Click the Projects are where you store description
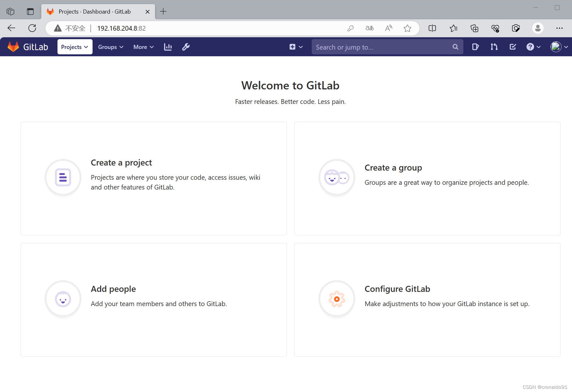The width and height of the screenshot is (572, 392). click(x=176, y=182)
